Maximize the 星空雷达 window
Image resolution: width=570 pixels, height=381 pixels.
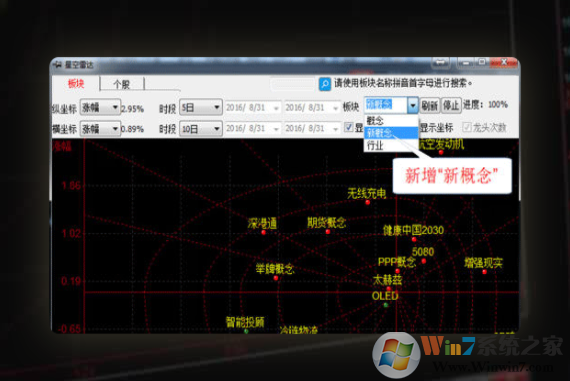[482, 63]
